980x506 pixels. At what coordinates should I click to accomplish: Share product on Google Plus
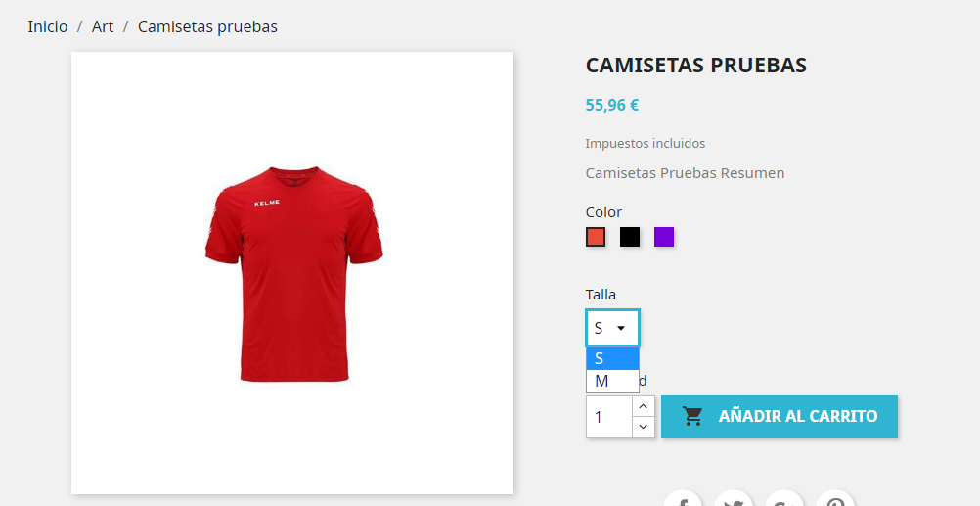tap(783, 500)
